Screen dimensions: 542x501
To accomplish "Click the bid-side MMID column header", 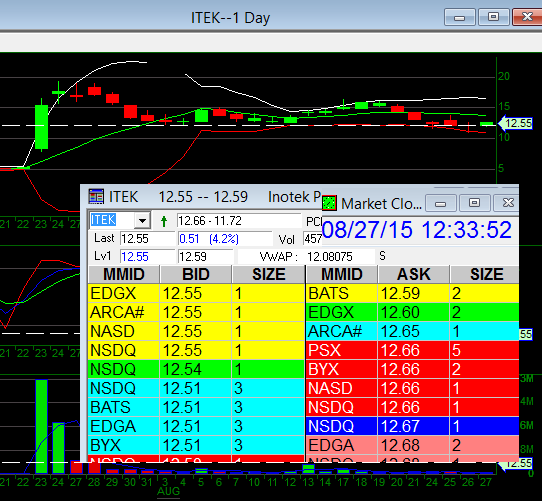I will [x=124, y=275].
